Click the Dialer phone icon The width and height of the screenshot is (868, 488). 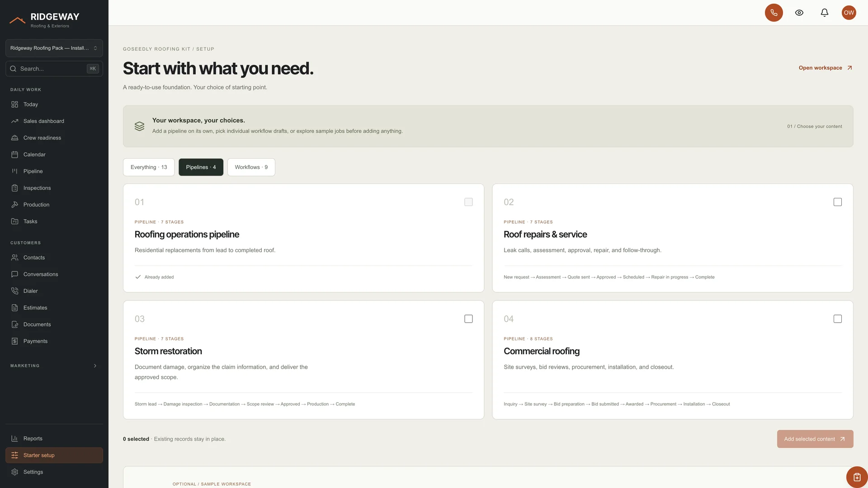point(14,291)
